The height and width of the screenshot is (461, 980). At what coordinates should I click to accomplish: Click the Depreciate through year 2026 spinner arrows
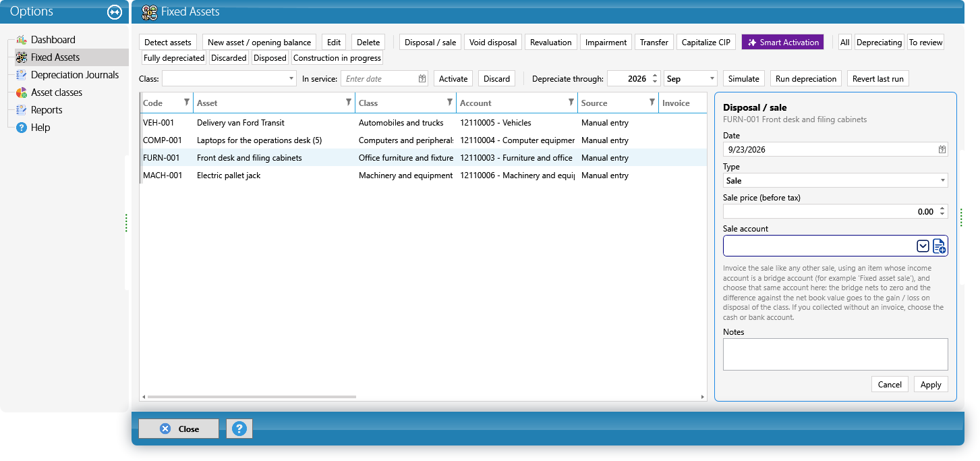pyautogui.click(x=654, y=79)
